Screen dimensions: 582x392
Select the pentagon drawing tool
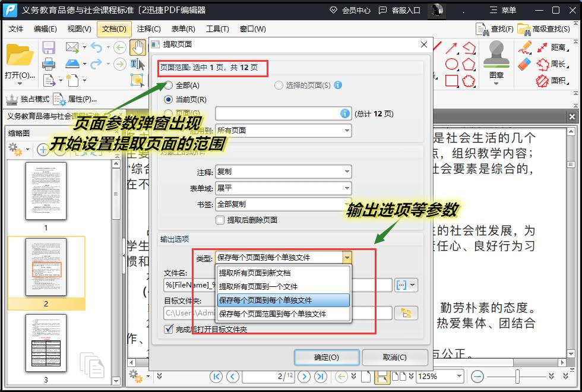[x=469, y=63]
